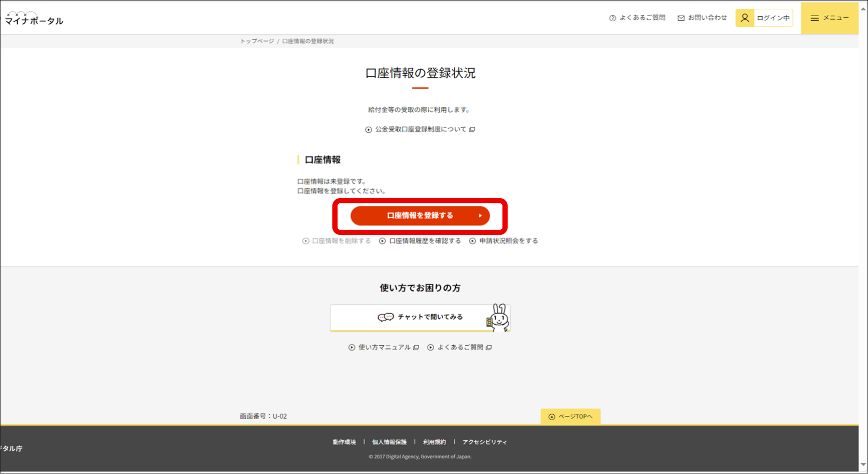This screenshot has height=474, width=868.
Task: Click the rabbit mascot illustration
Action: [498, 316]
